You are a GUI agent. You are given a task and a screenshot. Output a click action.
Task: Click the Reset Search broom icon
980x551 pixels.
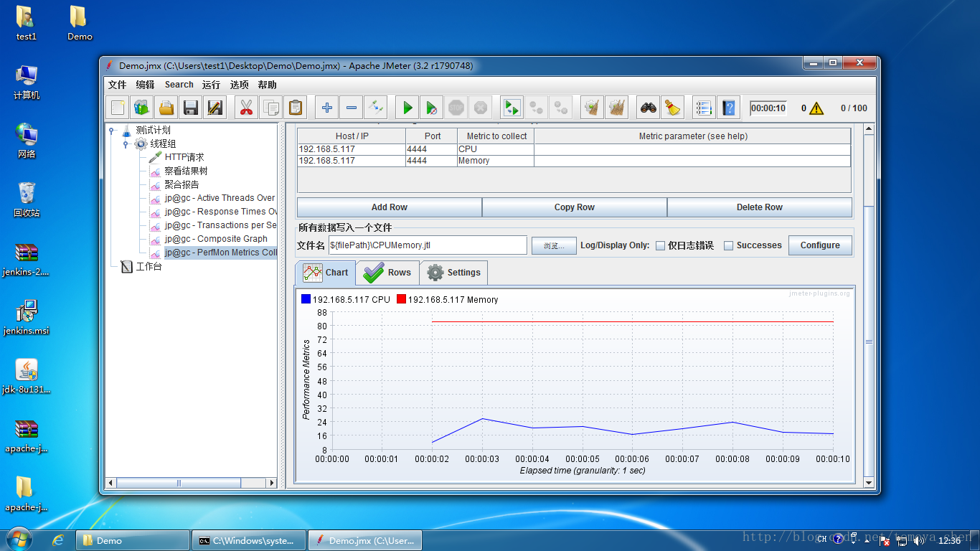click(x=672, y=108)
